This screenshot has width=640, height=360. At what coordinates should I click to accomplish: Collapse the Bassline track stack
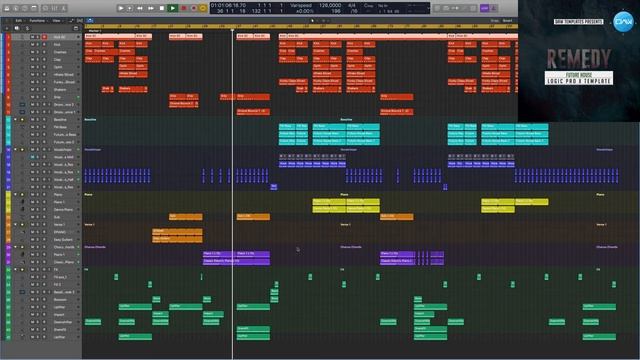(x=16, y=120)
